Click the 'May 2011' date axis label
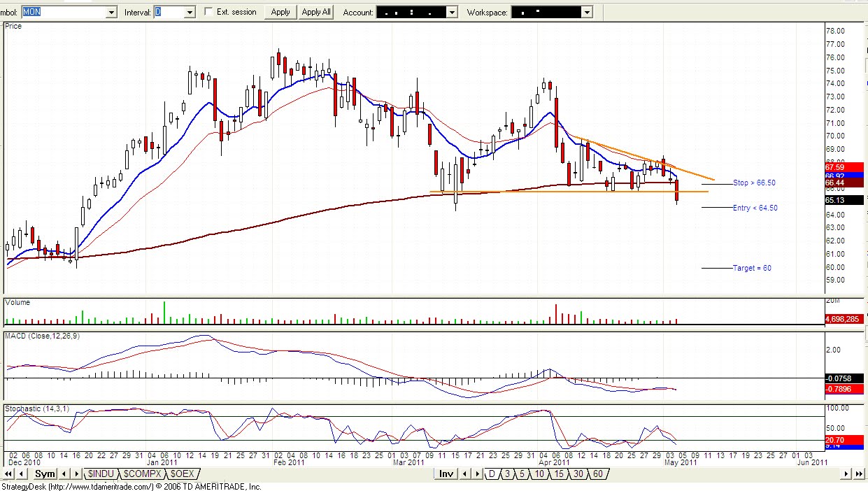Viewport: 868px width, 491px height. click(x=680, y=462)
